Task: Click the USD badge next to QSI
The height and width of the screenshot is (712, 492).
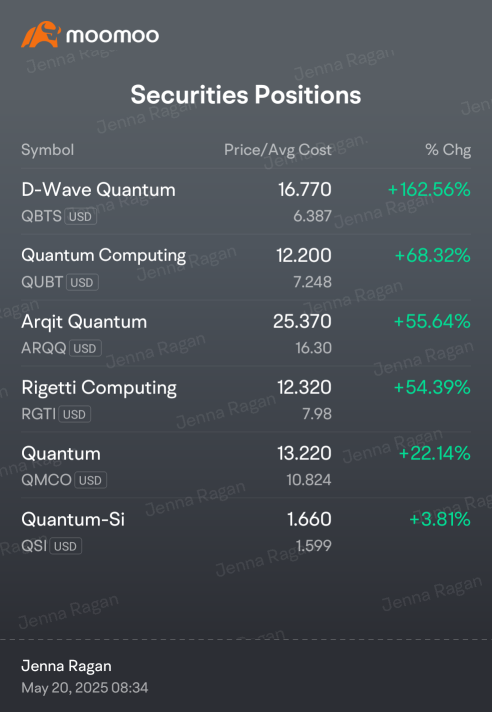Action: 65,546
